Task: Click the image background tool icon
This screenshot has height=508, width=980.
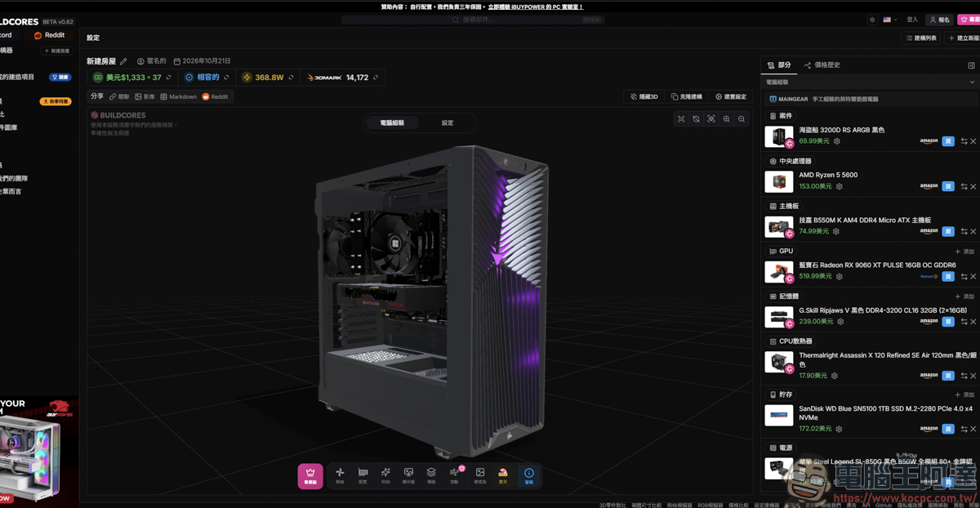Action: [x=480, y=475]
